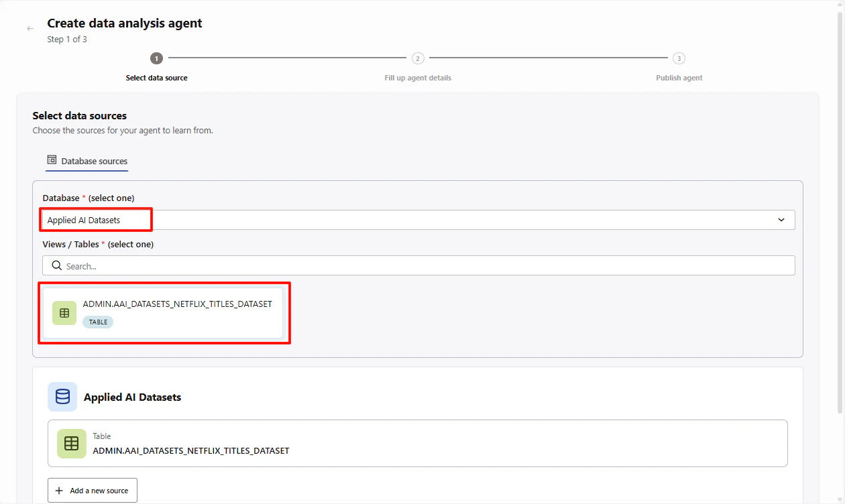The image size is (845, 504).
Task: Expand the Database dropdown chevron arrow
Action: 781,220
